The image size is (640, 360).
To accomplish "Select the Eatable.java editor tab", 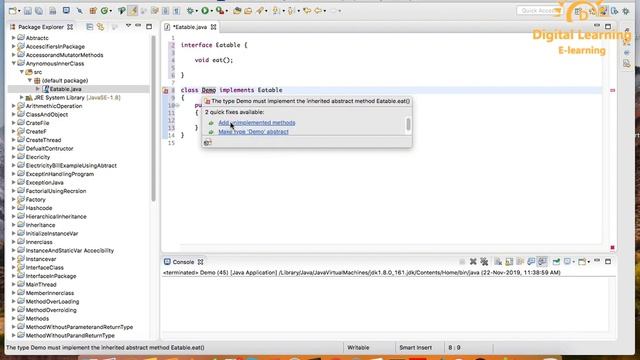I will click(x=190, y=27).
